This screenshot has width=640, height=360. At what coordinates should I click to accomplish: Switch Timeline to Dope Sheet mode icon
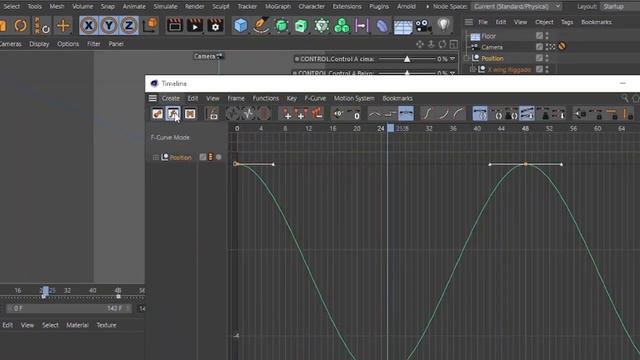pos(158,114)
